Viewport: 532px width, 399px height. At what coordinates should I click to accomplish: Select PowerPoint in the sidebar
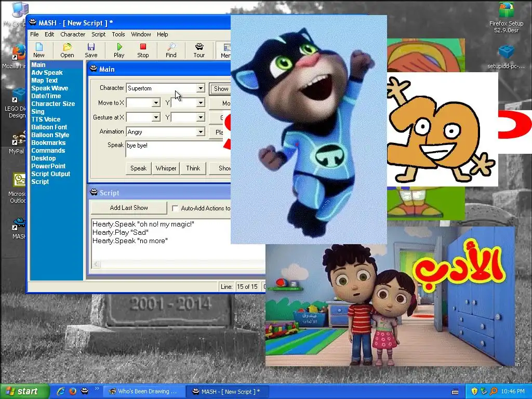pos(48,166)
